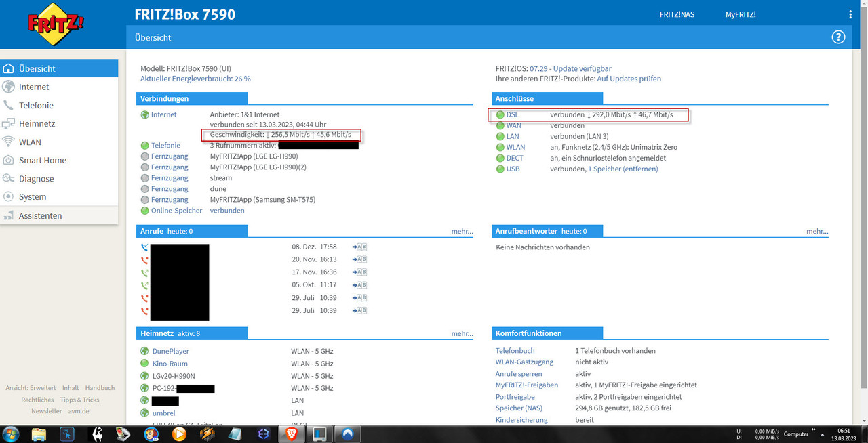The image size is (868, 443).
Task: Click the missed-call icon for 20. Nov. call
Action: tap(144, 259)
